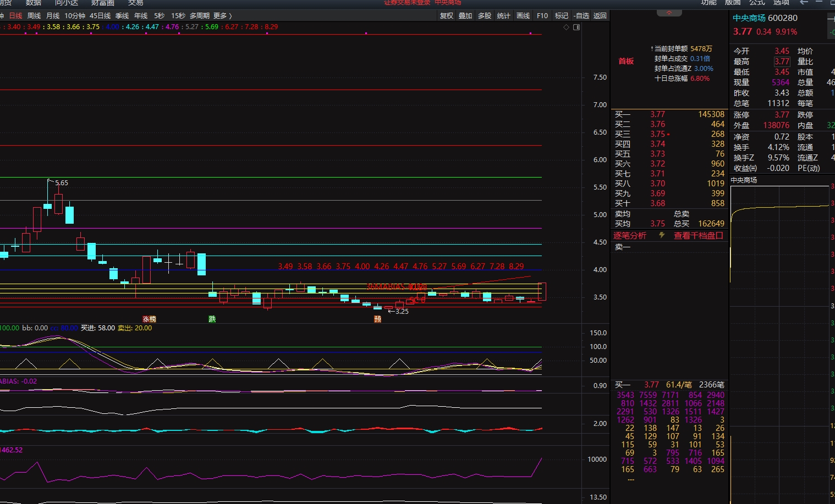This screenshot has height=504, width=835.
Task: Expand the 更多 periods dropdown
Action: [x=222, y=16]
